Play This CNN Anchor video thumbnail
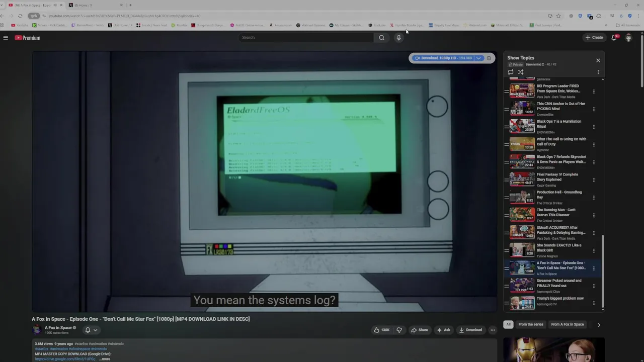 pos(522,108)
